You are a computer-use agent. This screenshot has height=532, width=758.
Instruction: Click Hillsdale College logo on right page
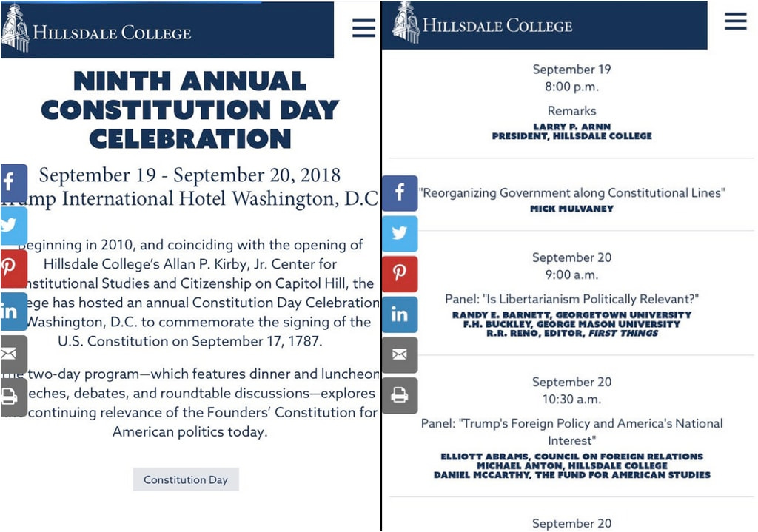point(483,23)
